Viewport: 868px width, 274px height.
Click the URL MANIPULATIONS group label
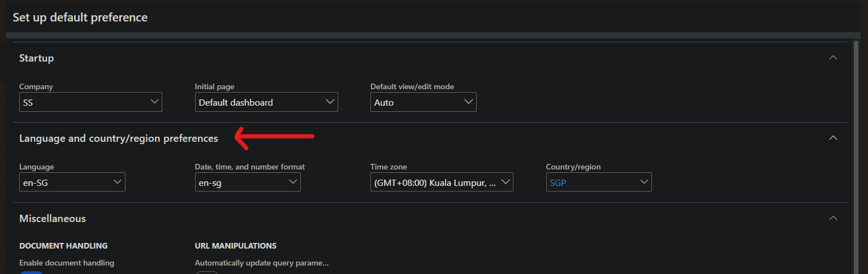[236, 246]
